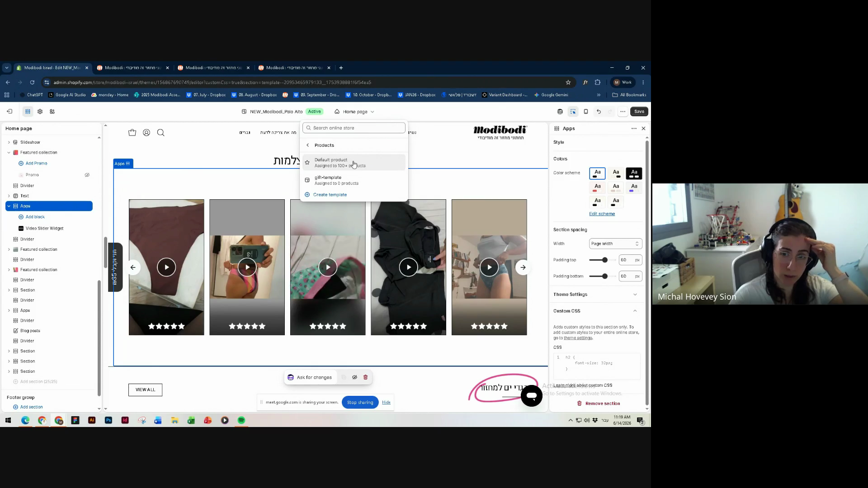Open Illustrator from the taskbar
The width and height of the screenshot is (868, 488).
pos(92,420)
